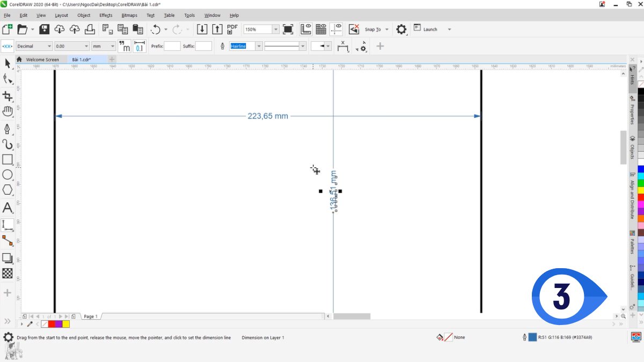The width and height of the screenshot is (644, 362).
Task: Toggle Show Guidelines button
Action: click(x=336, y=29)
